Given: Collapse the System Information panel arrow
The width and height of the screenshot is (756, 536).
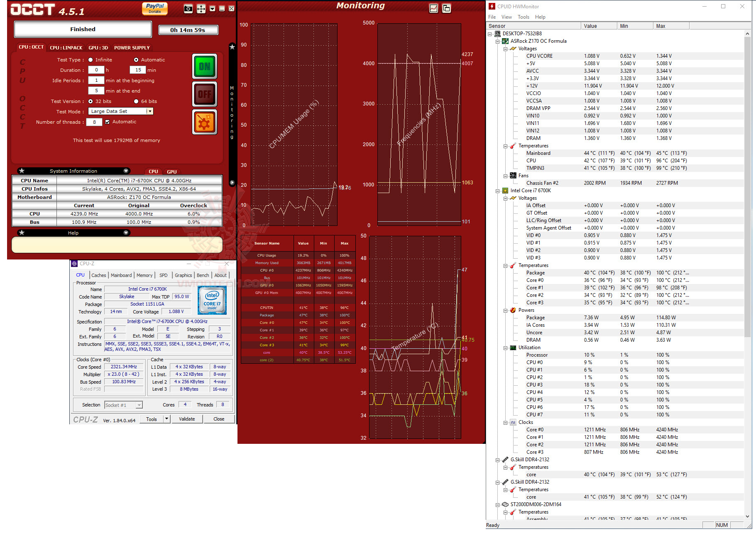Looking at the screenshot, I should coord(126,171).
